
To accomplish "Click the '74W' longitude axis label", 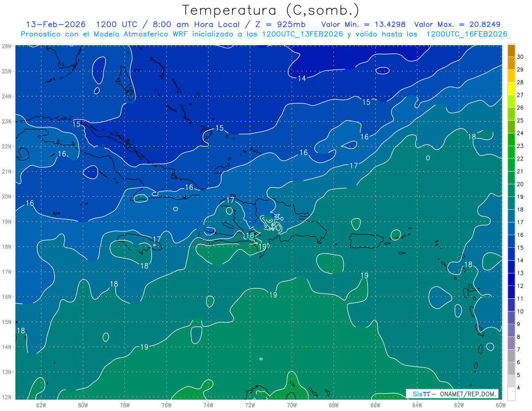I will (x=208, y=405).
